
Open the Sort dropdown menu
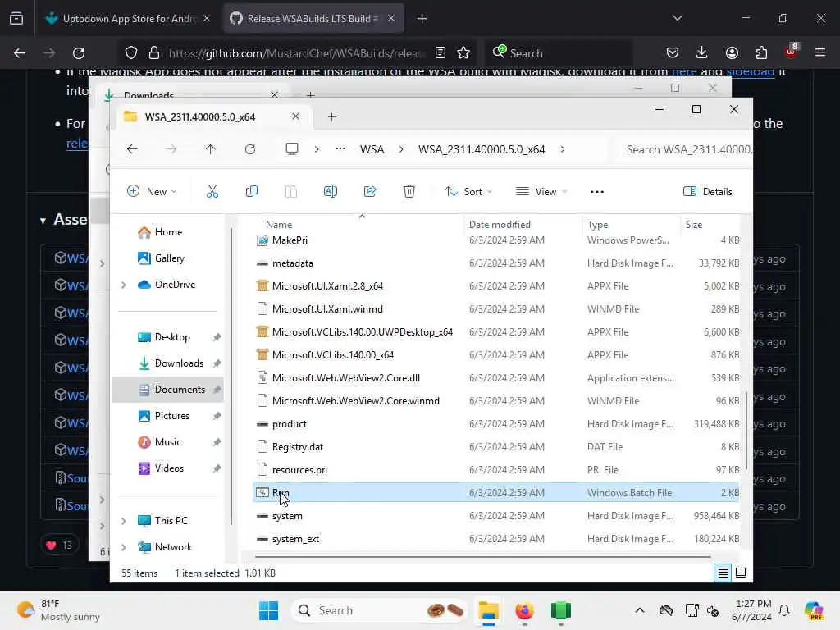468,192
